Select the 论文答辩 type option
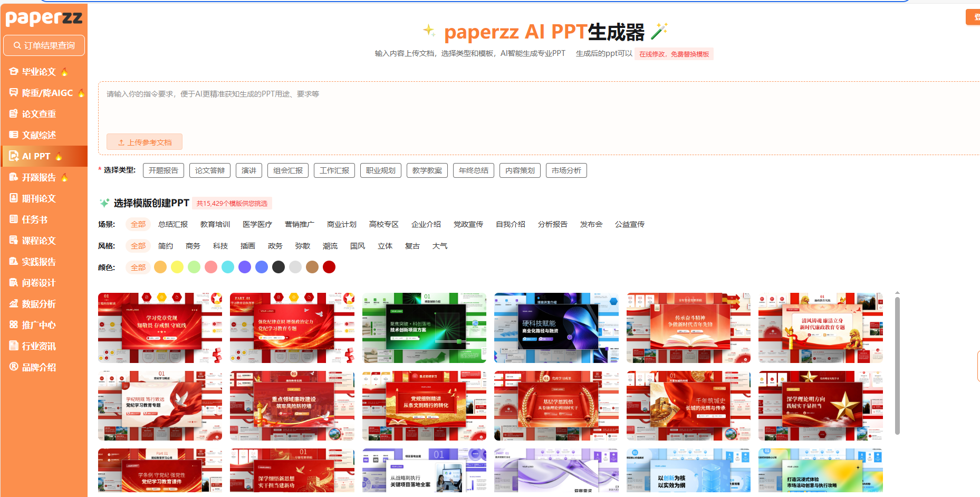The width and height of the screenshot is (980, 497). (x=209, y=170)
